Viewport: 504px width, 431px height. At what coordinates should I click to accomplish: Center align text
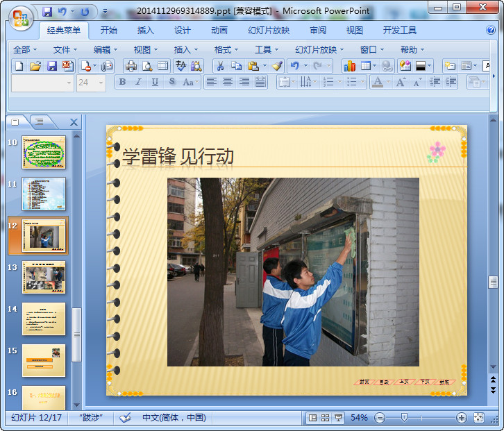(228, 82)
